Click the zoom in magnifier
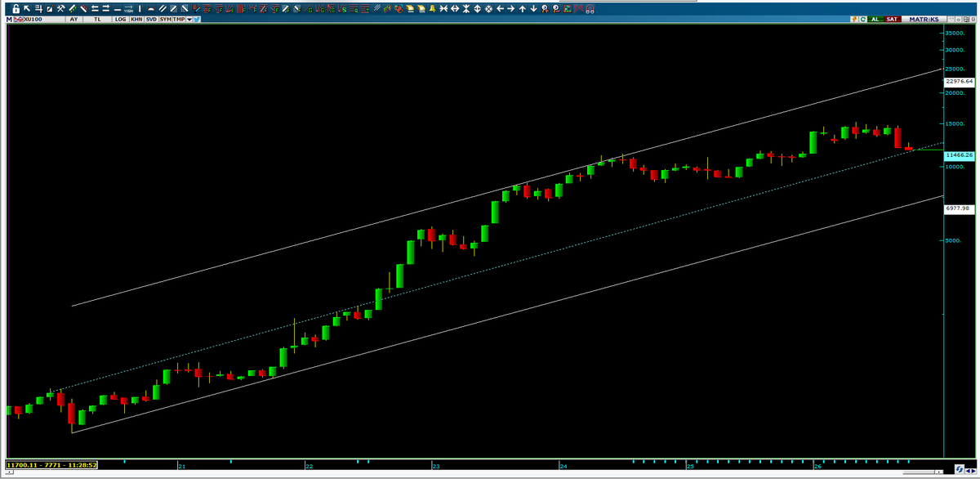The width and height of the screenshot is (980, 479). [545, 9]
